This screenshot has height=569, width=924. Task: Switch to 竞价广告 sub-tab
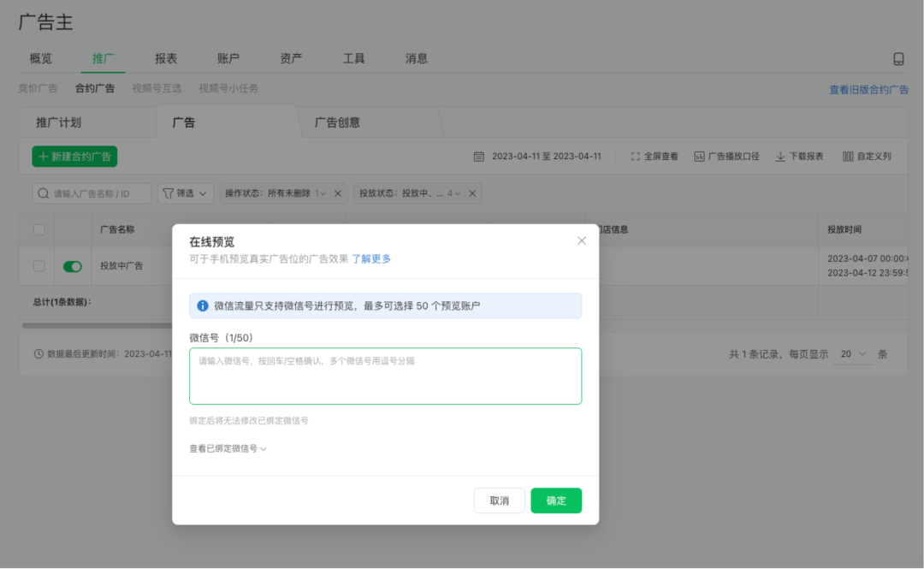[x=38, y=88]
